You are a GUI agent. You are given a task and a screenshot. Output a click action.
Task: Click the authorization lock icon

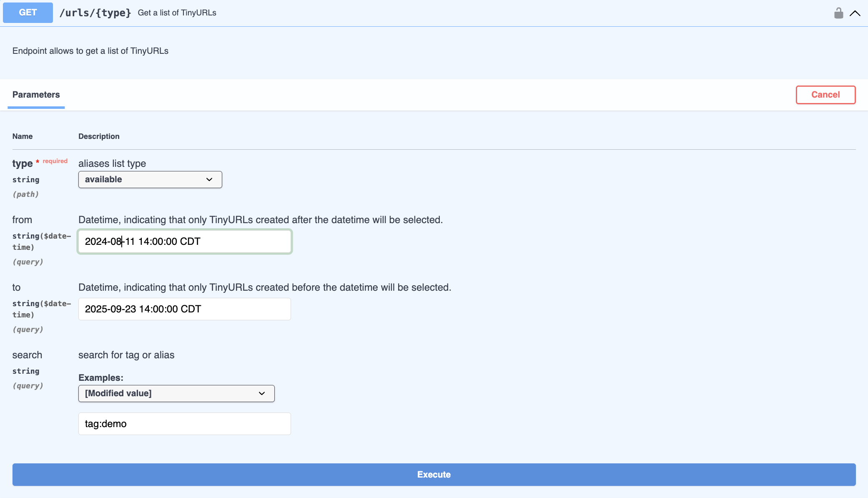pos(838,13)
